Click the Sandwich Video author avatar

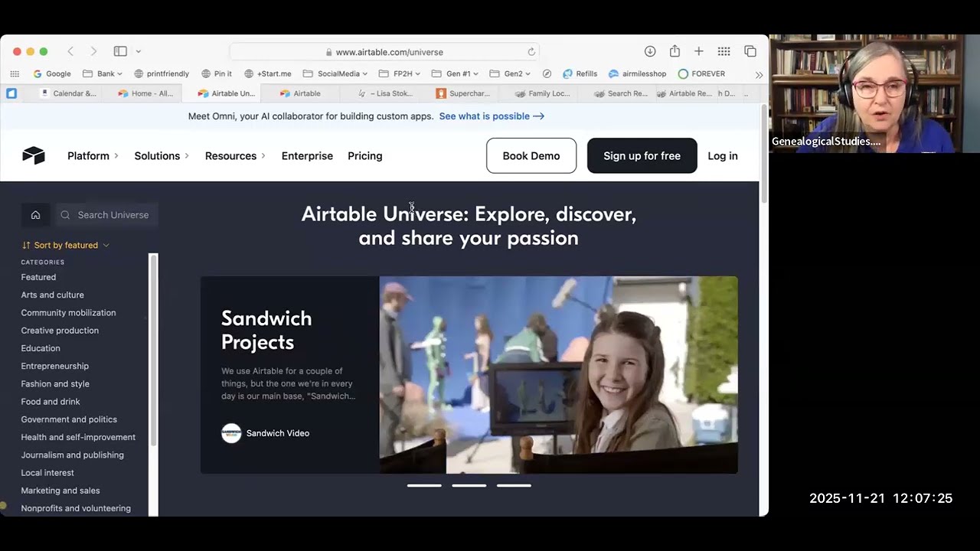click(231, 433)
